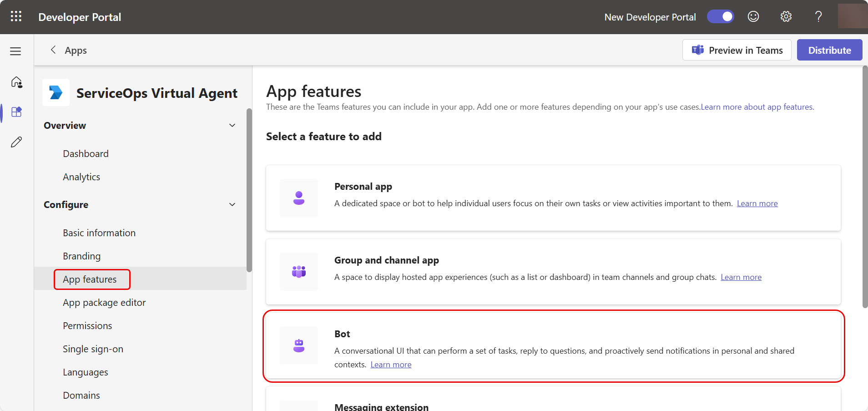Open settings gear in top bar

786,17
